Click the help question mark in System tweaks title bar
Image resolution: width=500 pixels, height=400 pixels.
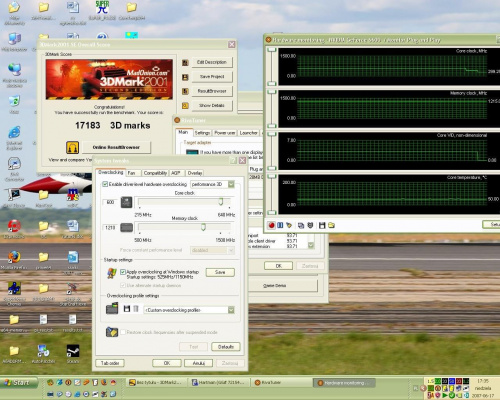pos(233,161)
